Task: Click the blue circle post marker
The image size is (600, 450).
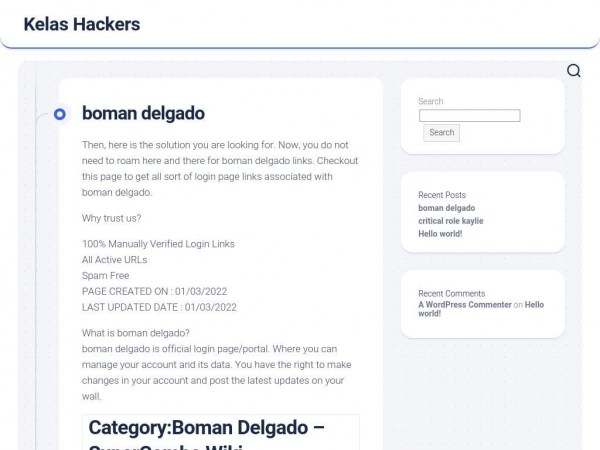Action: tap(60, 114)
